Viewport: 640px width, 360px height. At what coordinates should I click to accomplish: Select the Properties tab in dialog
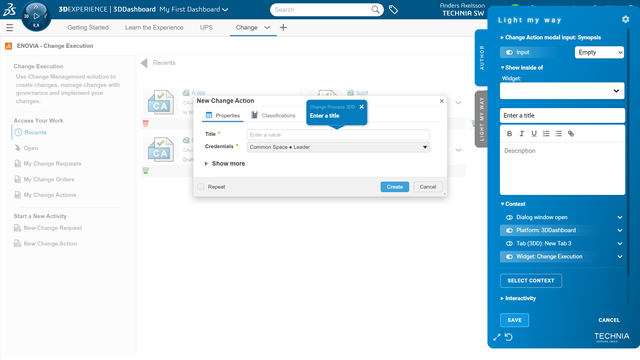click(223, 116)
